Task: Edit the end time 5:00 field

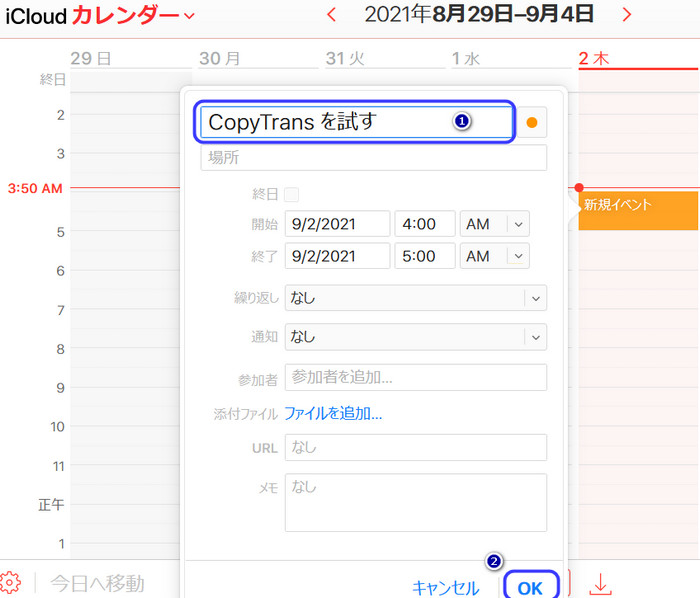Action: pos(425,256)
